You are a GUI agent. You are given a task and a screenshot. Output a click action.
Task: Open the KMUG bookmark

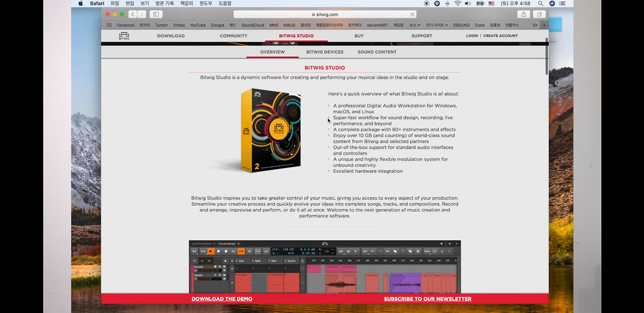pyautogui.click(x=289, y=25)
